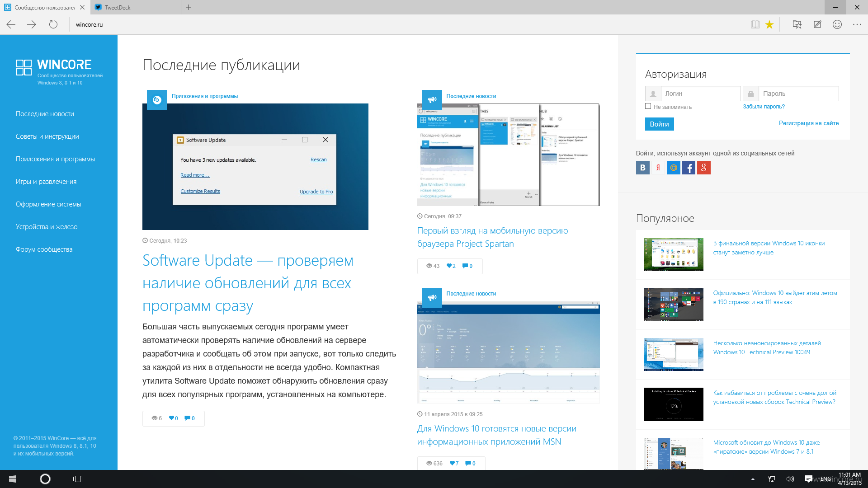Sign in with the Mail.ru @ icon
Screen dimensions: 868x488
(673, 168)
